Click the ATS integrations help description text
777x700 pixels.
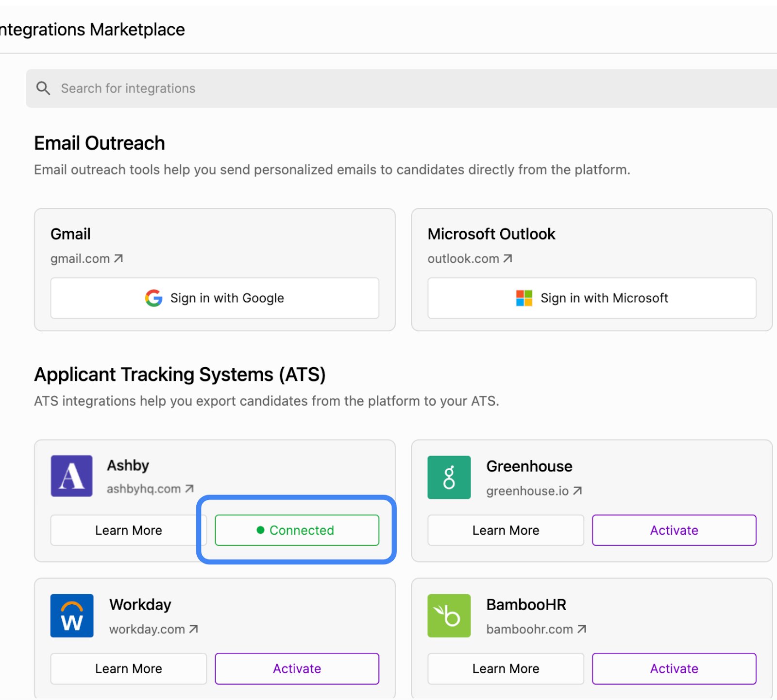pos(267,401)
